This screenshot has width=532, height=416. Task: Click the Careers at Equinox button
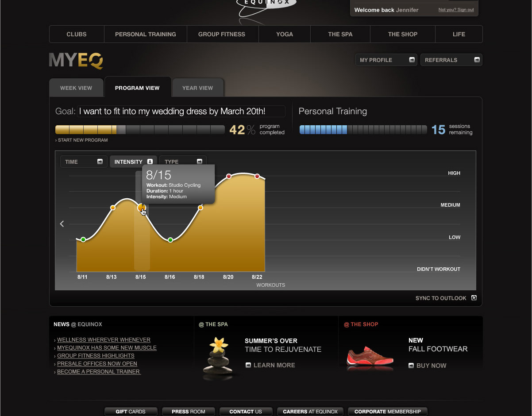(x=310, y=412)
